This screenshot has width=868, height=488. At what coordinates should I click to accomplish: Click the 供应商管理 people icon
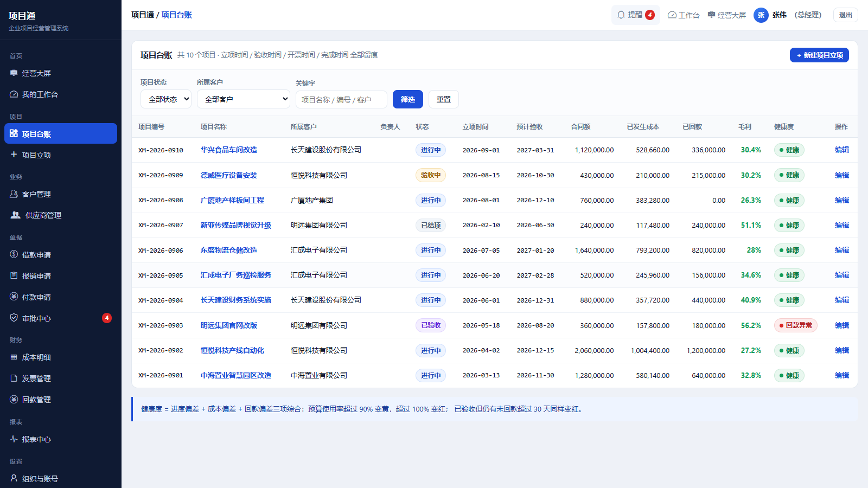coord(15,215)
